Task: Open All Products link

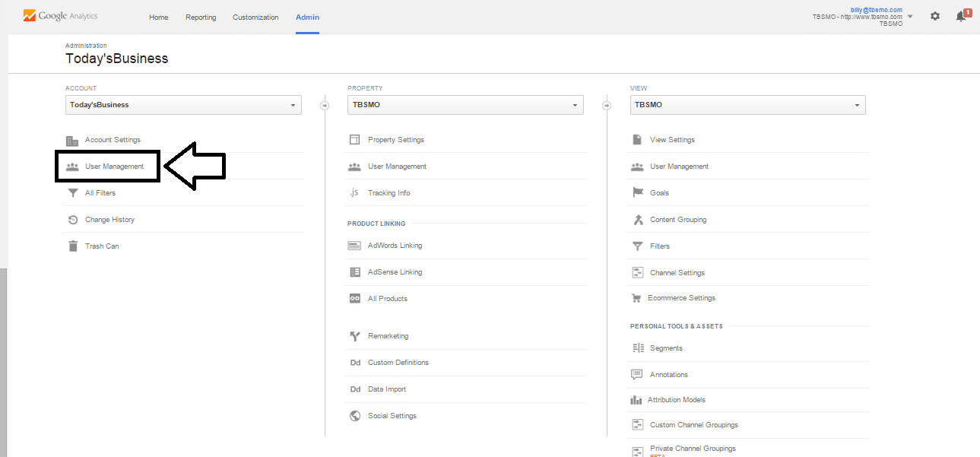Action: pos(388,299)
